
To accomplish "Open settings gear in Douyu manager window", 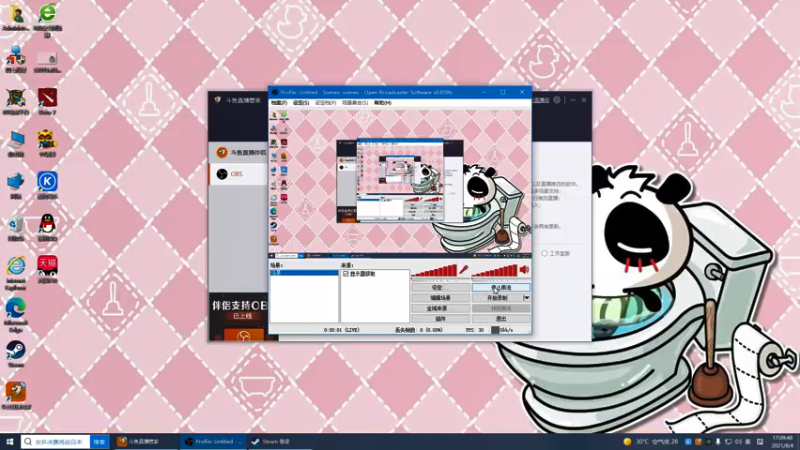I will (x=557, y=100).
